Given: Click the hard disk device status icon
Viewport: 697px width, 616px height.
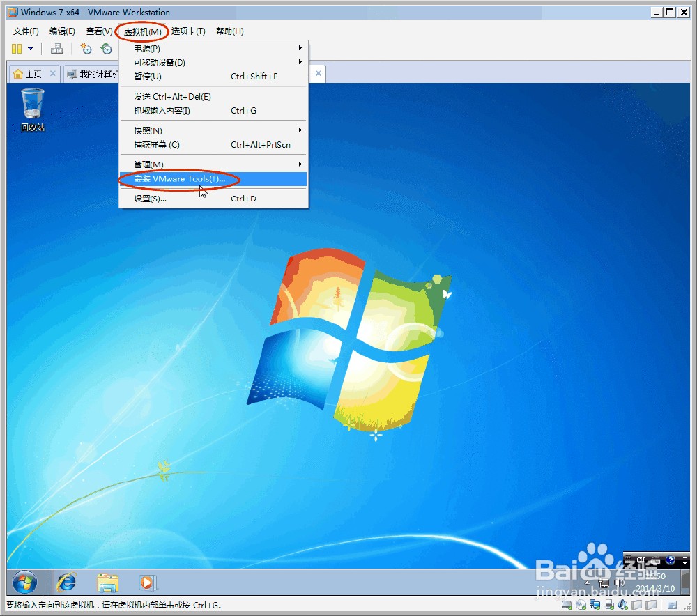Looking at the screenshot, I should click(567, 605).
